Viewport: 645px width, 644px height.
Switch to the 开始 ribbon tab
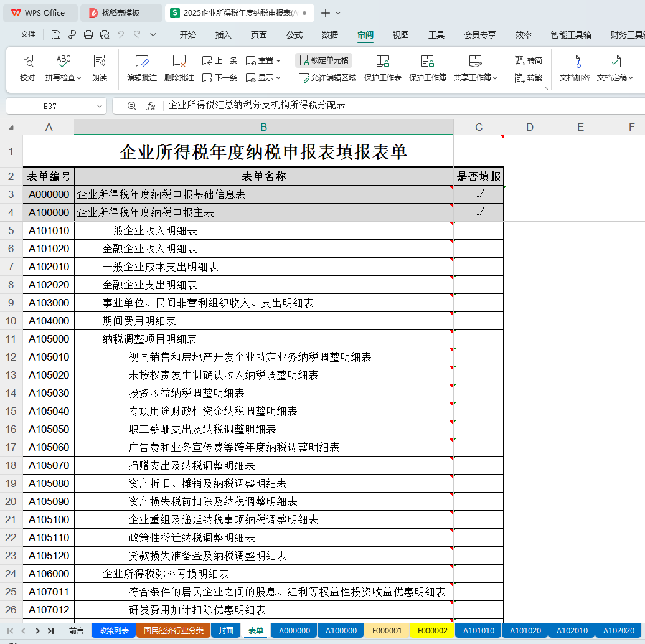click(187, 35)
